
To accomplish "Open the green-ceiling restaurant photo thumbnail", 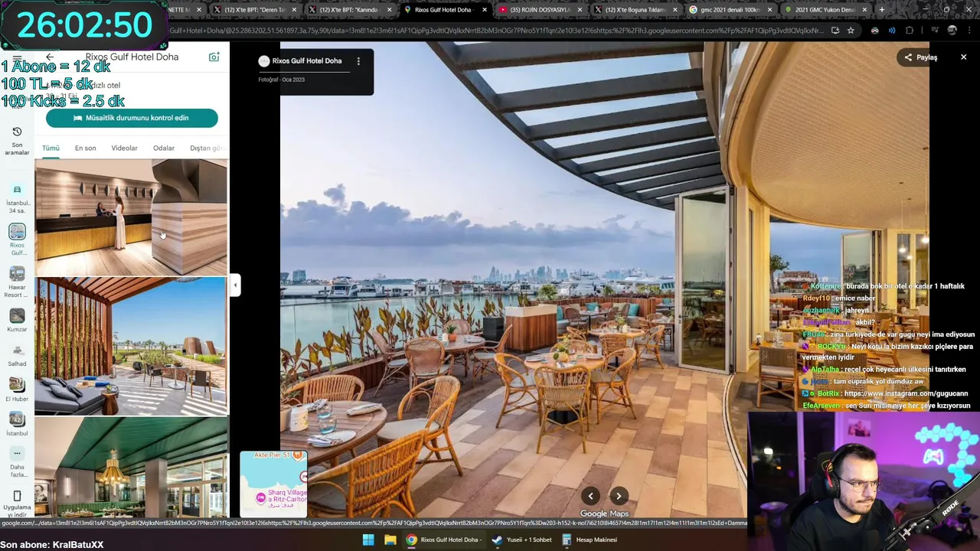I will point(131,468).
